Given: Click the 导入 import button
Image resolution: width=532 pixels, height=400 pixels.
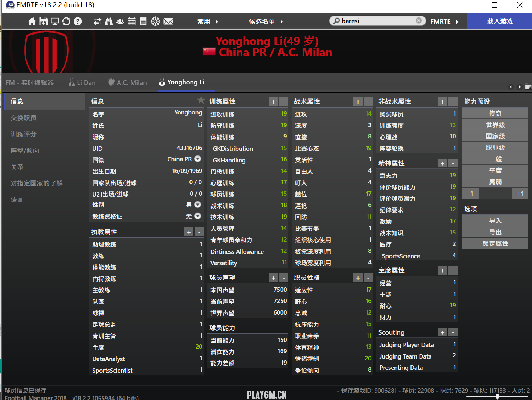Looking at the screenshot, I should coord(495,221).
